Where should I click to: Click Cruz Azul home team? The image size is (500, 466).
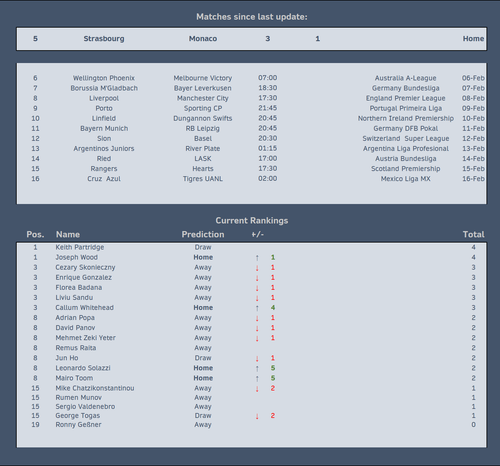[x=104, y=179]
